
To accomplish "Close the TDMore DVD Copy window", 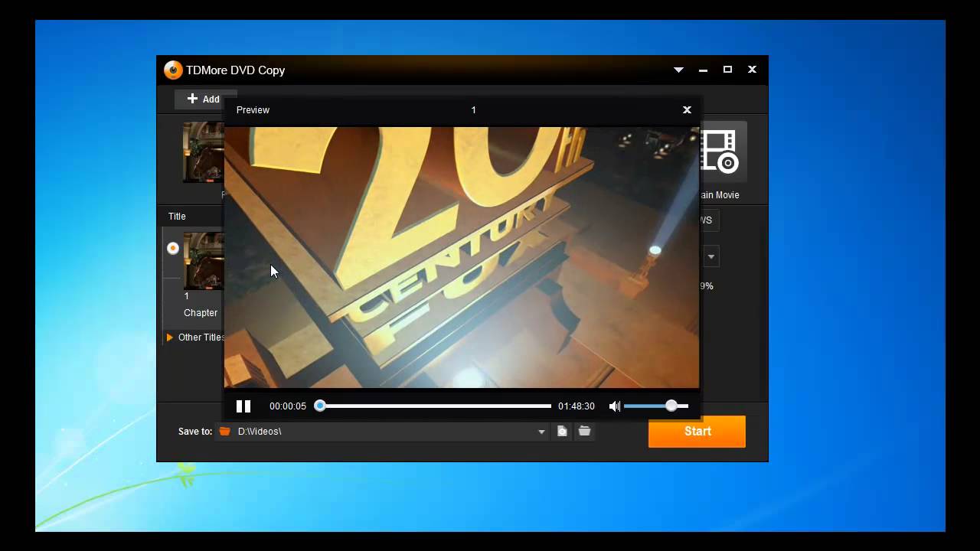I will (752, 70).
